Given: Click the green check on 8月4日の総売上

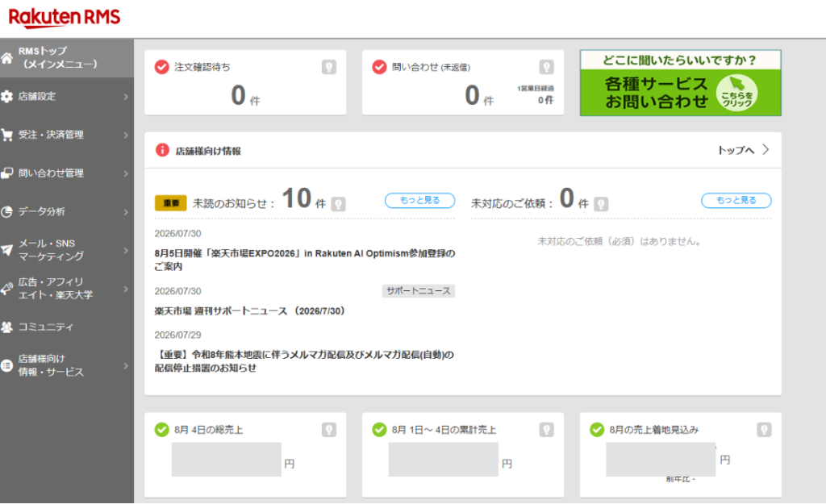Looking at the screenshot, I should click(x=161, y=430).
